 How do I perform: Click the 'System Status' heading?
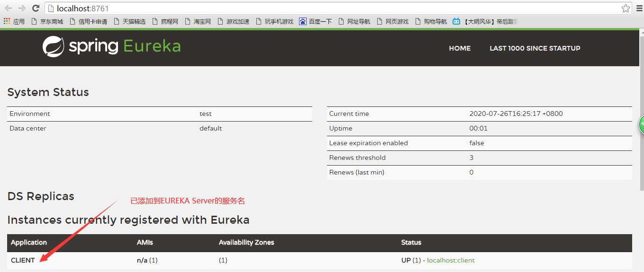[x=48, y=92]
